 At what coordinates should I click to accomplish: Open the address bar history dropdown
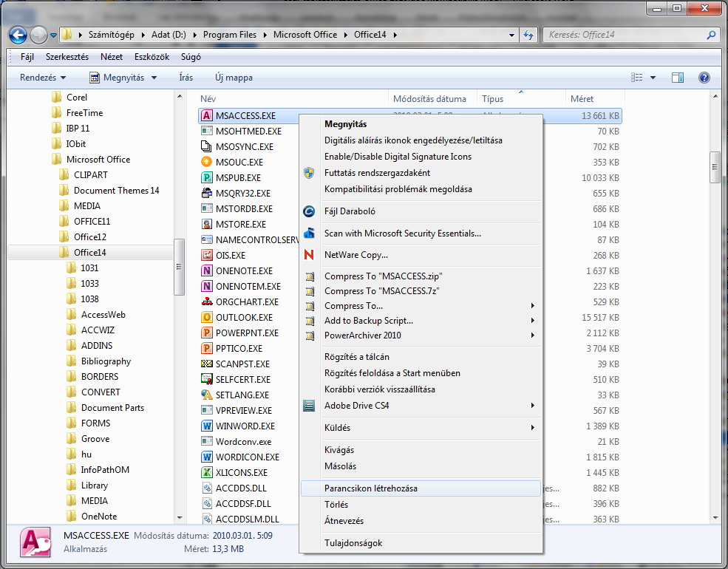(511, 35)
